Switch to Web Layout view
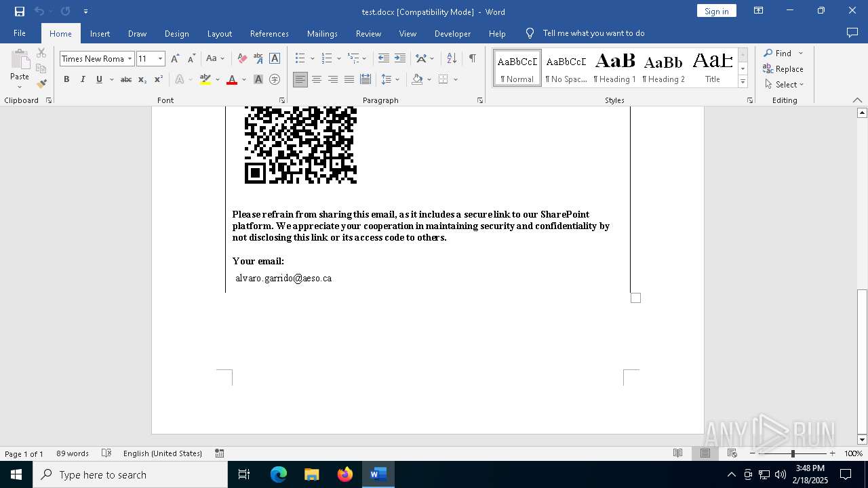 tap(732, 453)
